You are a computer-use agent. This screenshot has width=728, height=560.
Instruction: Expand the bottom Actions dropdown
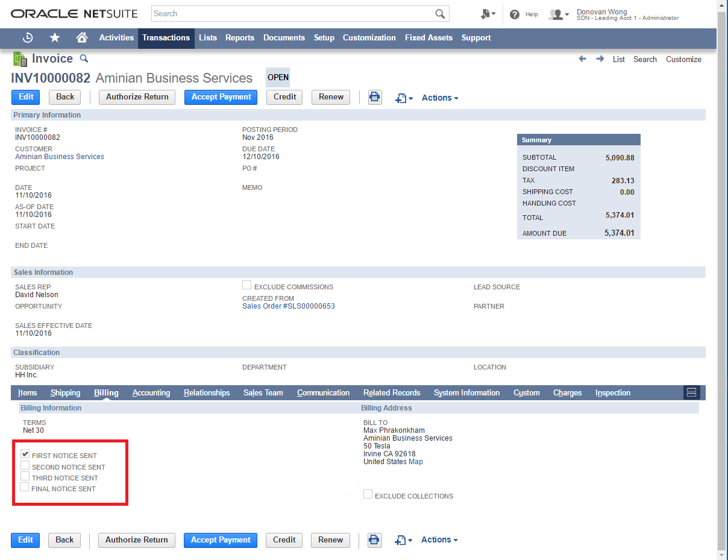point(440,540)
